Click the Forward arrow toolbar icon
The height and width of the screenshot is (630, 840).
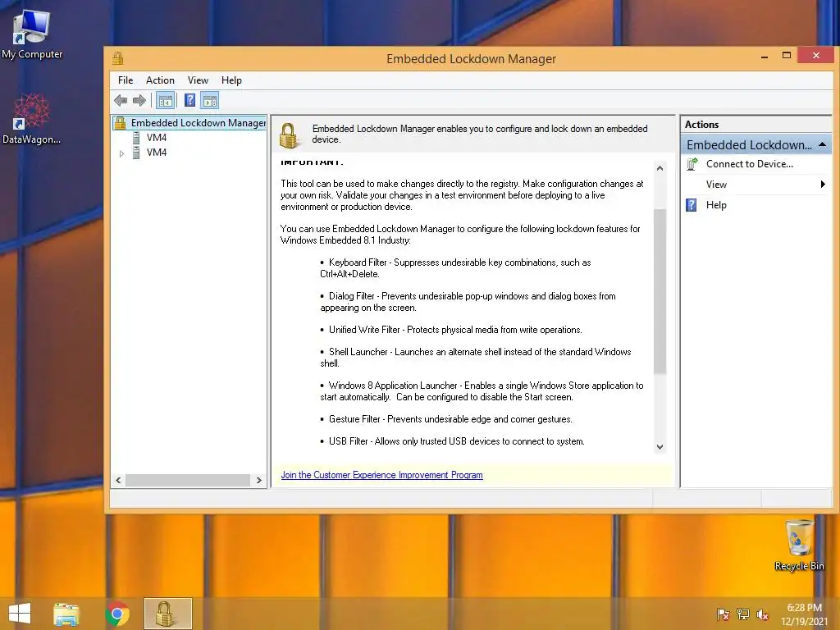click(139, 100)
